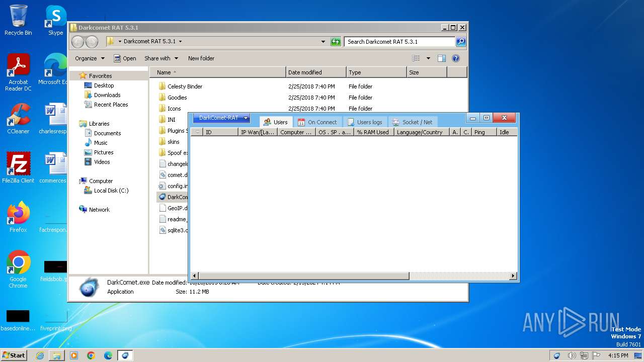
Task: Open Local Disk (C:)
Action: tap(107, 191)
